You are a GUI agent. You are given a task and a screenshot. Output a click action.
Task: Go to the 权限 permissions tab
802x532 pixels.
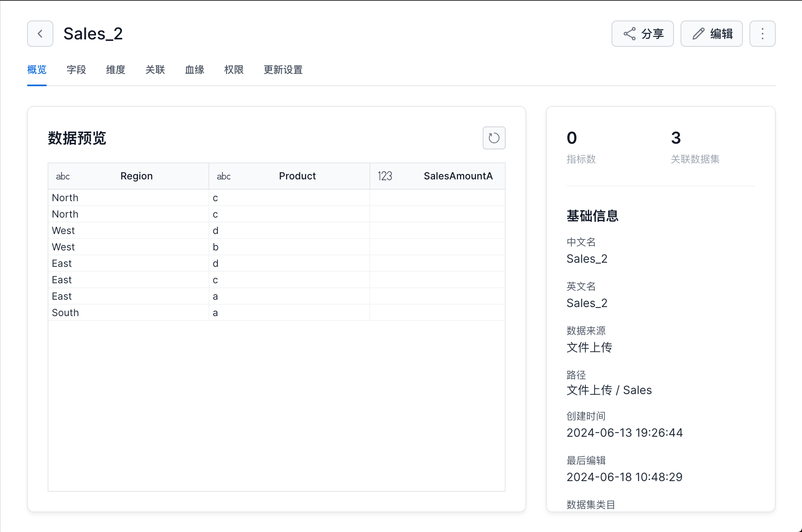point(234,70)
